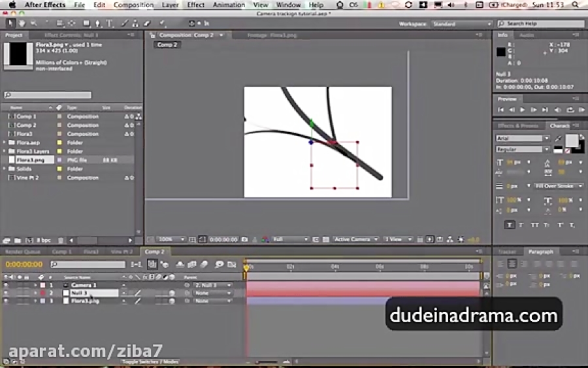Switch to the Comp 1 timeline tab
This screenshot has height=368, width=588.
click(61, 252)
